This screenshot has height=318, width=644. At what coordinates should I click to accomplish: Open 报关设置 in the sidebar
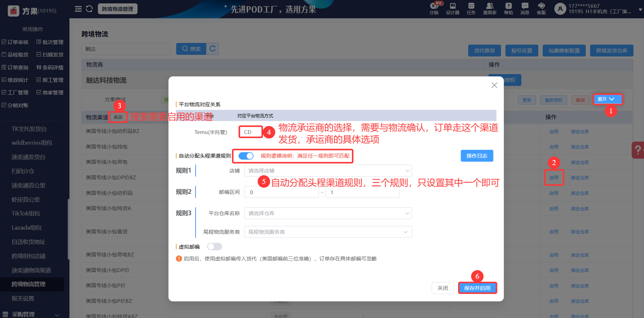(23, 298)
